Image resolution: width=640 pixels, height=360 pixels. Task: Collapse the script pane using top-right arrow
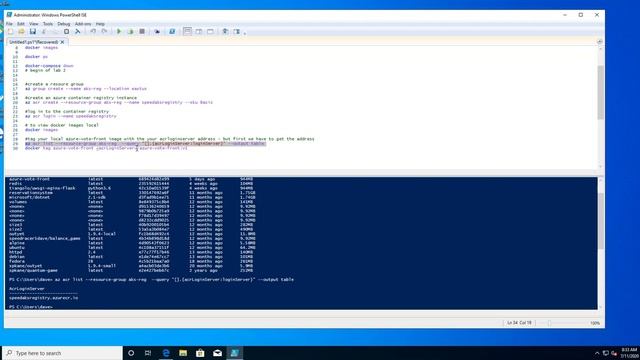(600, 42)
